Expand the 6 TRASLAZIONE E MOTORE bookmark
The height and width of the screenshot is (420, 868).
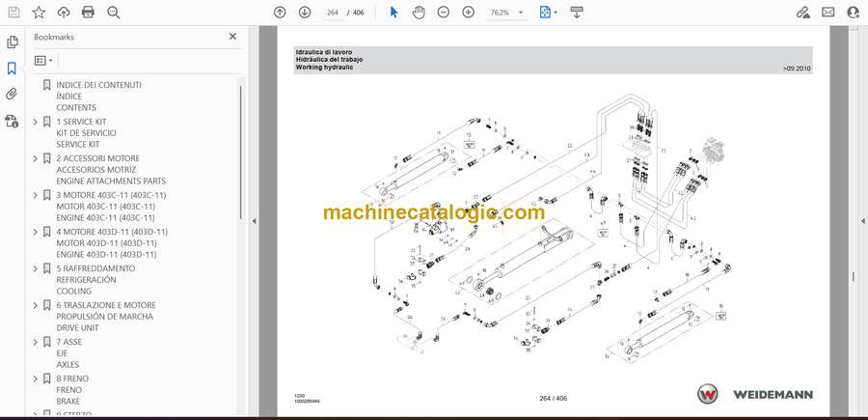tap(36, 305)
